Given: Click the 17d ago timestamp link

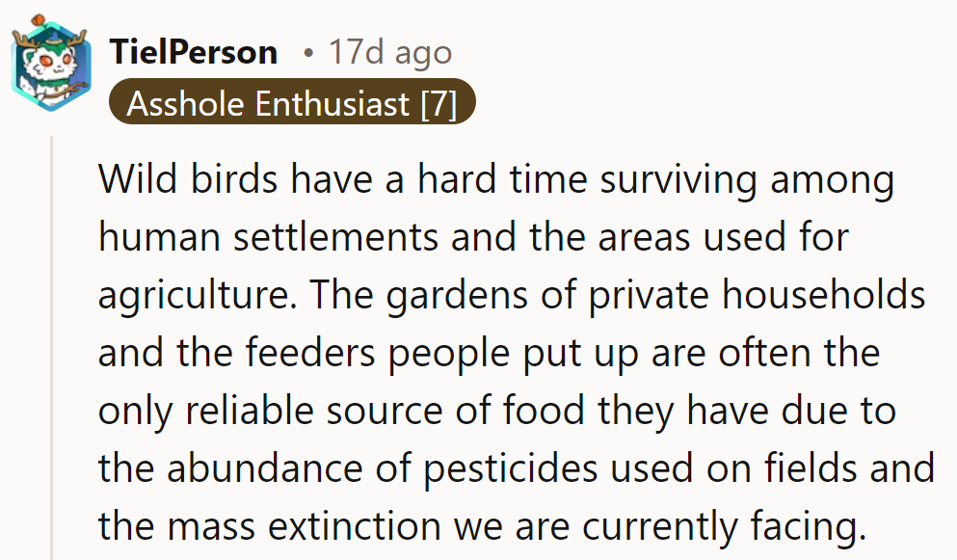Looking at the screenshot, I should click(x=389, y=52).
